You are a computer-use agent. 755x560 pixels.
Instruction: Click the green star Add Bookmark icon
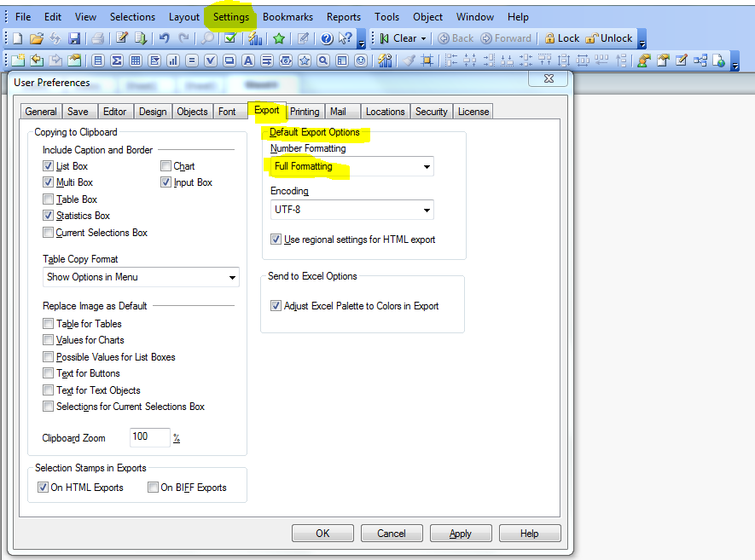tap(279, 38)
